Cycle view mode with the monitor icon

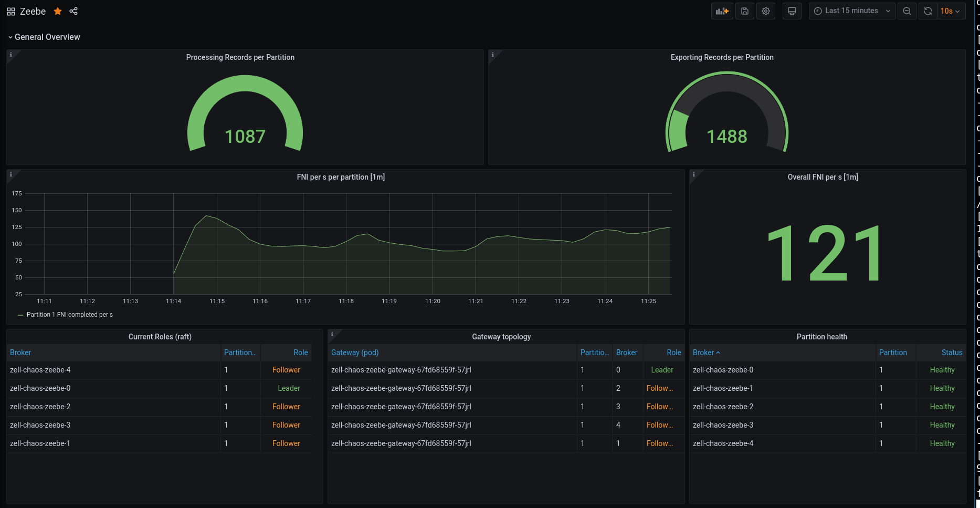[792, 11]
